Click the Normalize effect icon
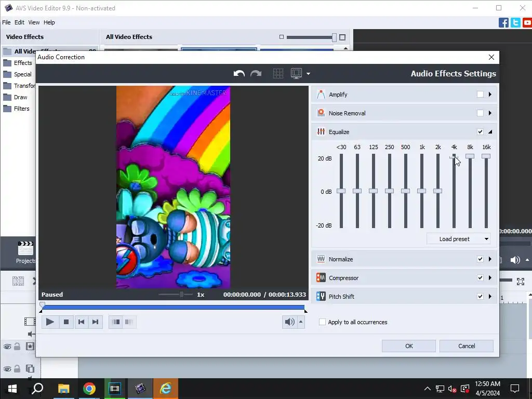Viewport: 532px width, 399px height. click(x=321, y=259)
